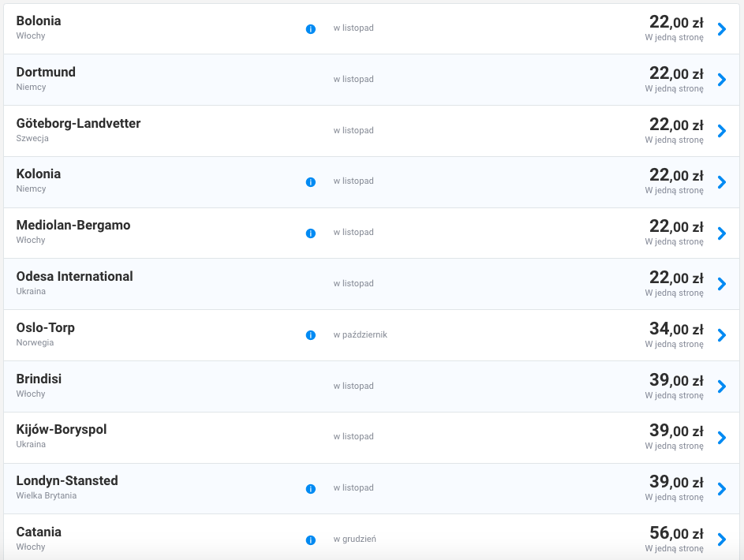Viewport: 744px width, 560px height.
Task: Select the 34,00 zł Oslo-Torp price
Action: point(675,329)
